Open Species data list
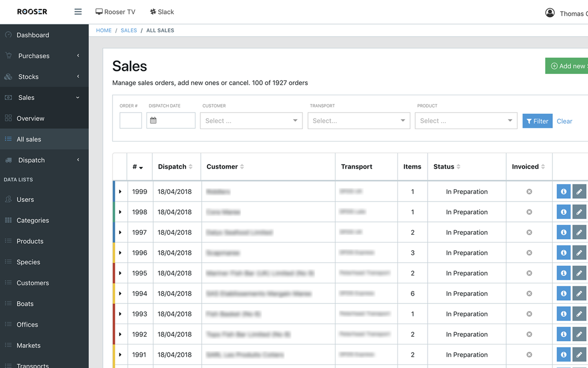 (x=44, y=262)
